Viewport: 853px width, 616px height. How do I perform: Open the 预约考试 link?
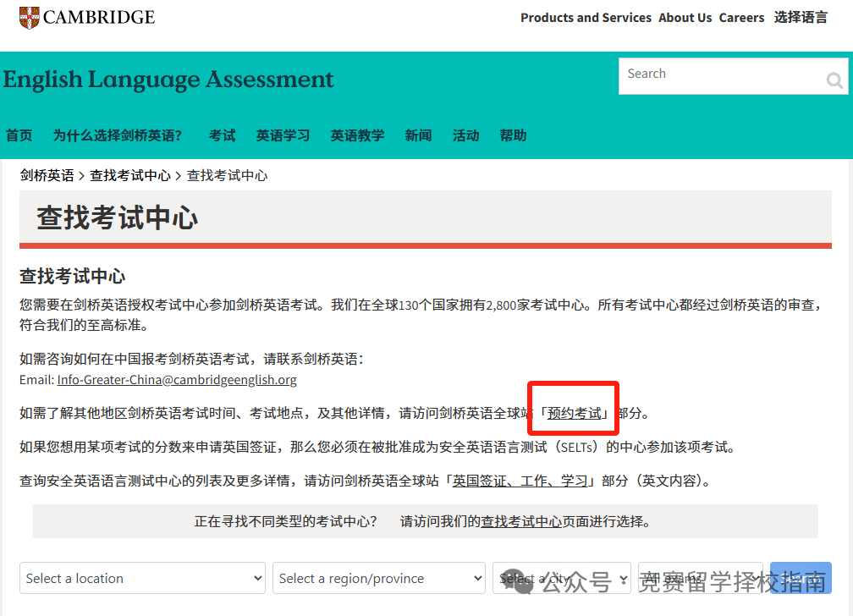click(x=575, y=414)
